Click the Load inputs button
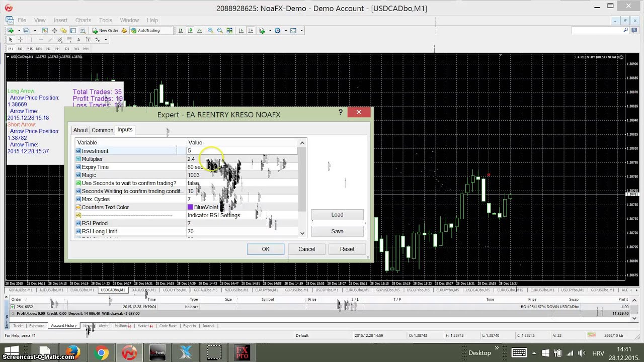The image size is (644, 362). (337, 215)
